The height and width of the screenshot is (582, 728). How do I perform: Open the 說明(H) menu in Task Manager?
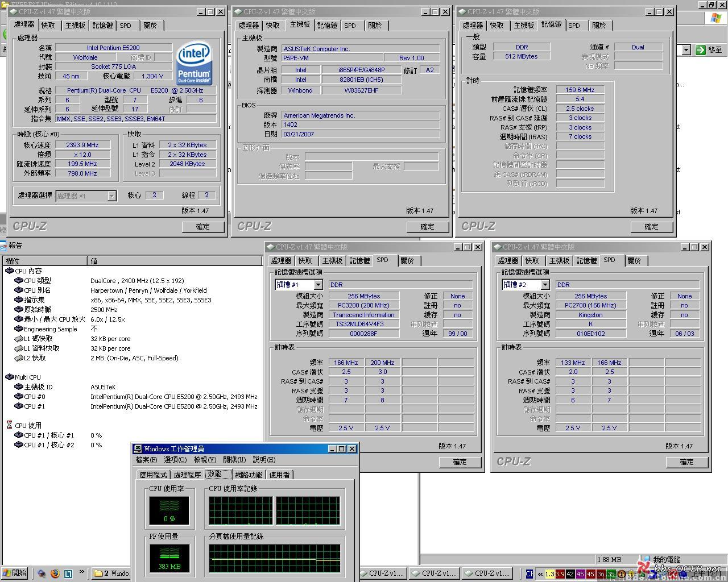[264, 460]
